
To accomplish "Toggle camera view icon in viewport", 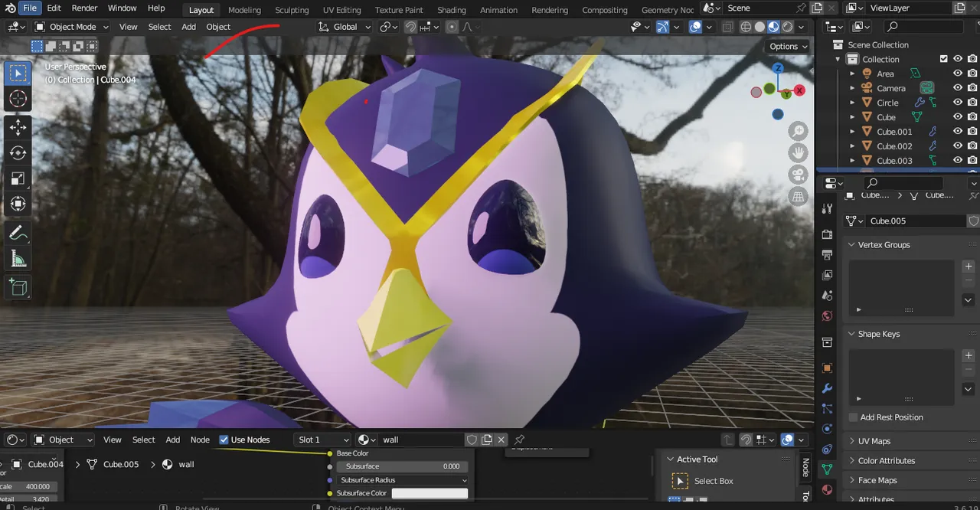I will coord(799,175).
